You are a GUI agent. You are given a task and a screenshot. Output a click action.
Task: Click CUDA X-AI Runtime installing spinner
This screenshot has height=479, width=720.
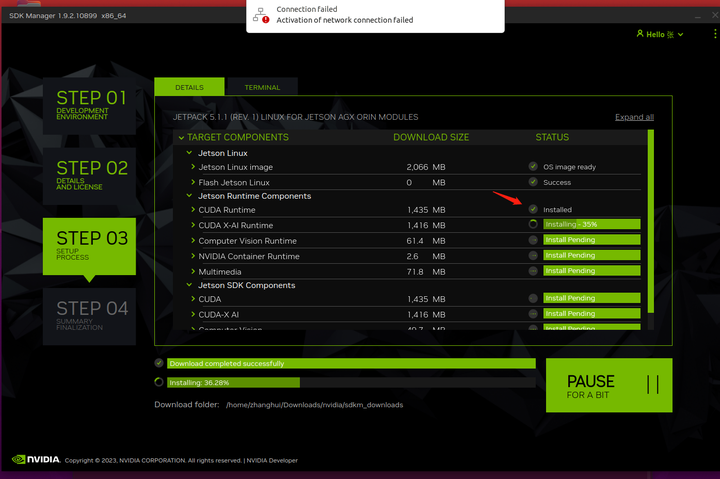[533, 224]
